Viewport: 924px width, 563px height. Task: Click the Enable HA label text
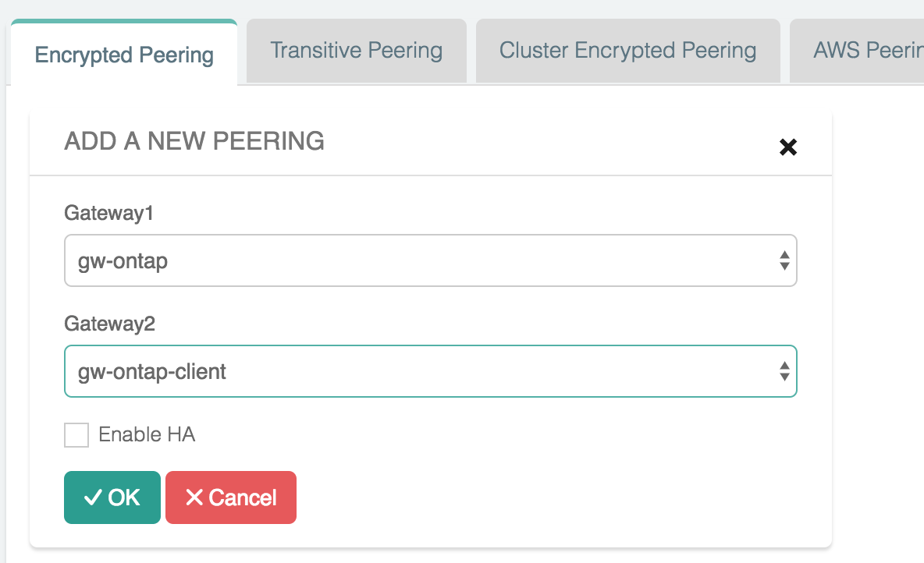pos(147,435)
